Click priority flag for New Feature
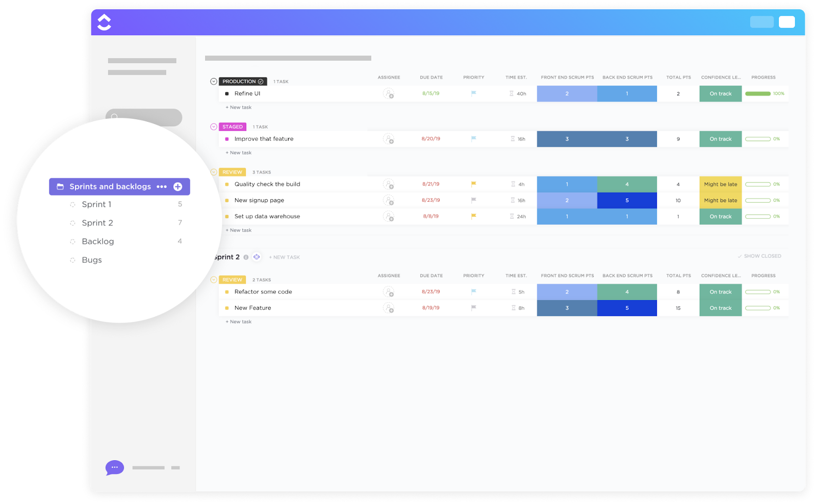The image size is (816, 504). [x=474, y=308]
